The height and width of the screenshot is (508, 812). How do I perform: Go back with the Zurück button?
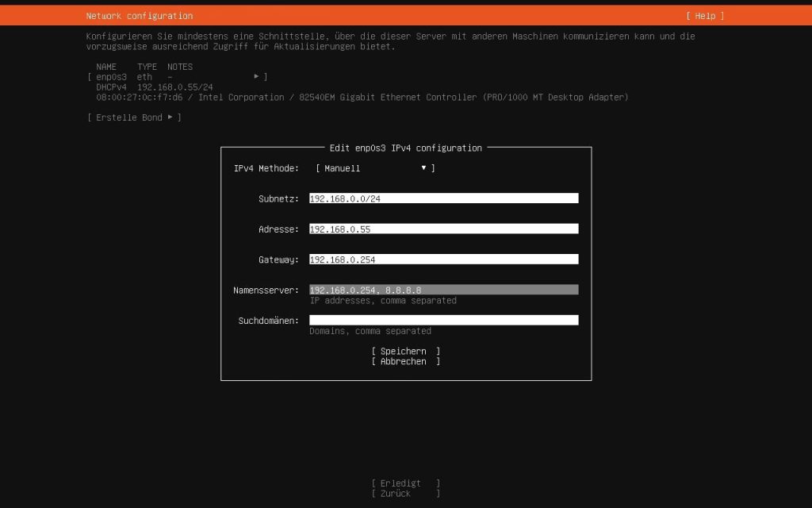click(405, 494)
